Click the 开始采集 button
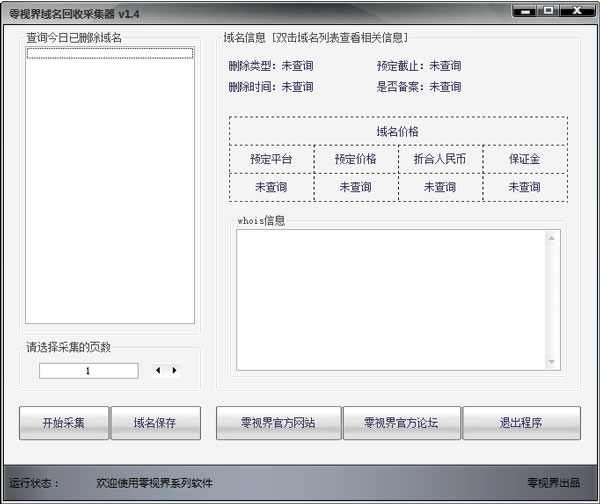This screenshot has height=504, width=600. pos(64,423)
